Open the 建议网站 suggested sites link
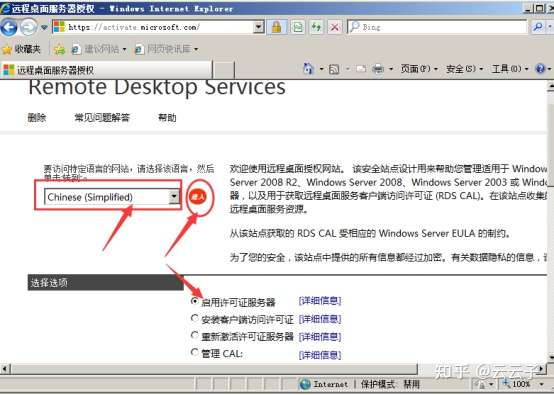The image size is (554, 395). pos(99,49)
